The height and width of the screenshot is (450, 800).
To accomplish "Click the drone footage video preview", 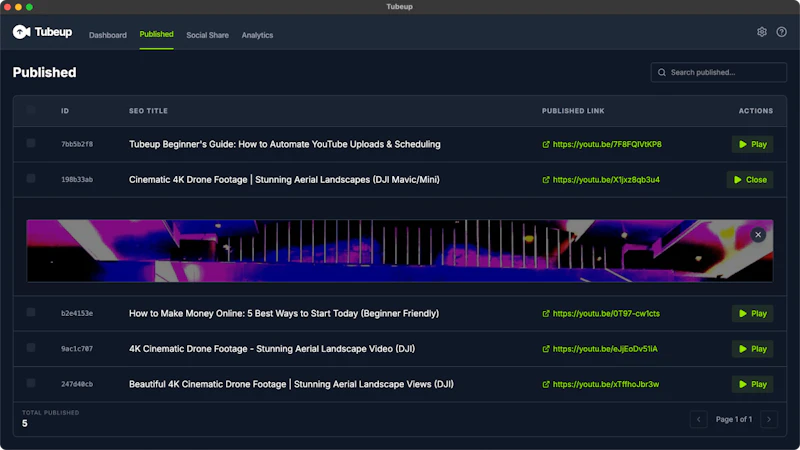I will [x=399, y=251].
